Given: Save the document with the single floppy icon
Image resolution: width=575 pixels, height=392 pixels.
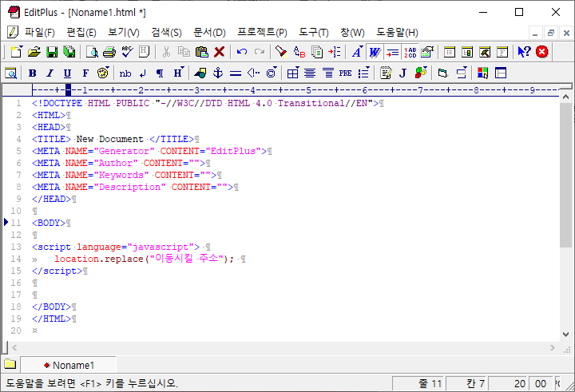Looking at the screenshot, I should (52, 52).
